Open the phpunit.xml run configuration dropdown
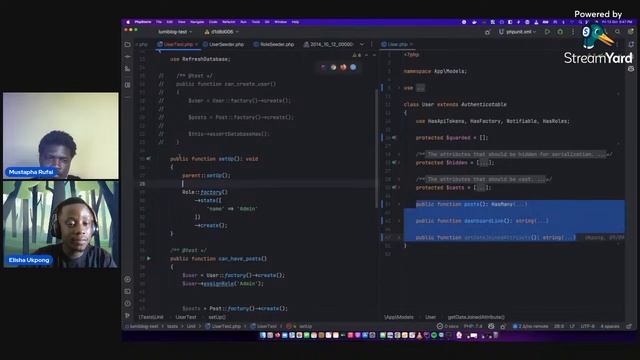 [x=517, y=32]
